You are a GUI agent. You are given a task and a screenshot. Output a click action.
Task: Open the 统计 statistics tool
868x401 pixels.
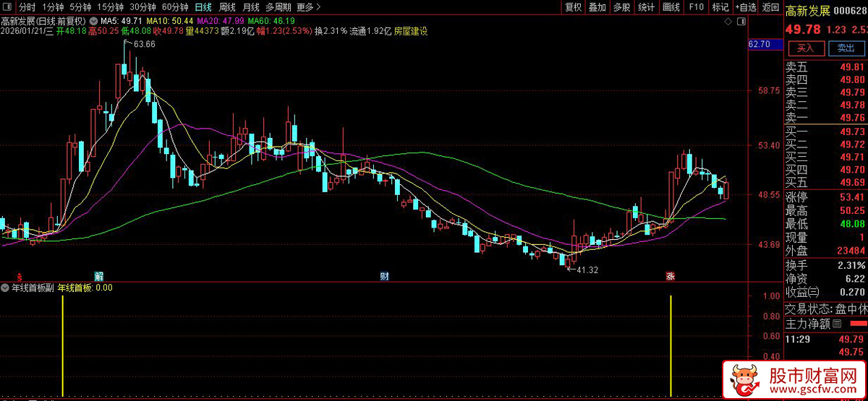pos(647,7)
